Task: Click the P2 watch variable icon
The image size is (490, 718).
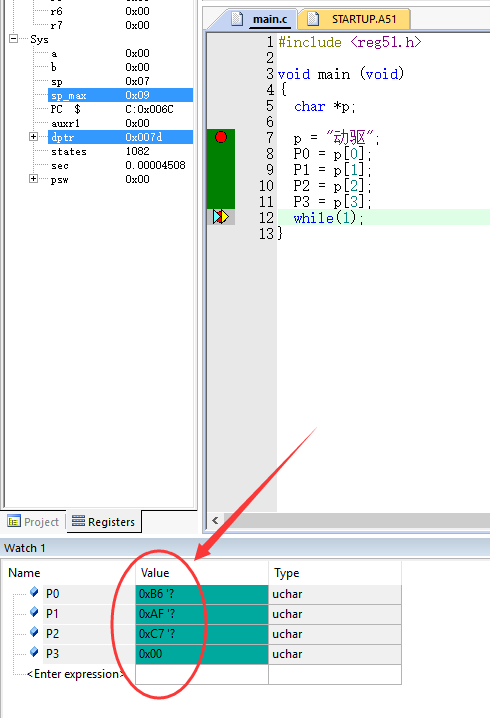Action: click(34, 633)
